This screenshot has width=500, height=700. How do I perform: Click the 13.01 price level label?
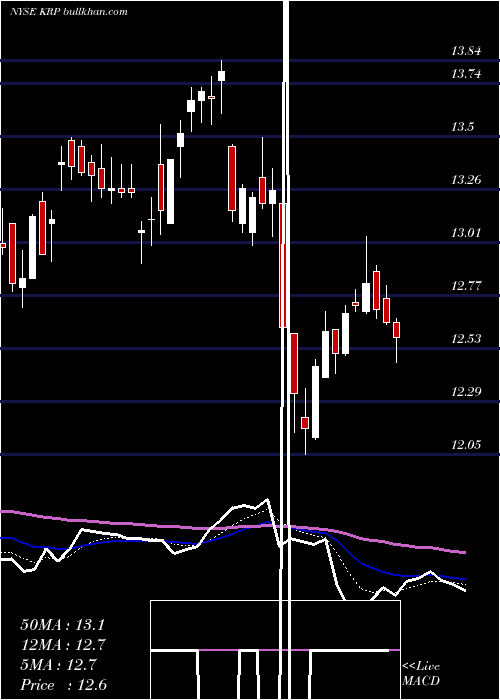[466, 233]
